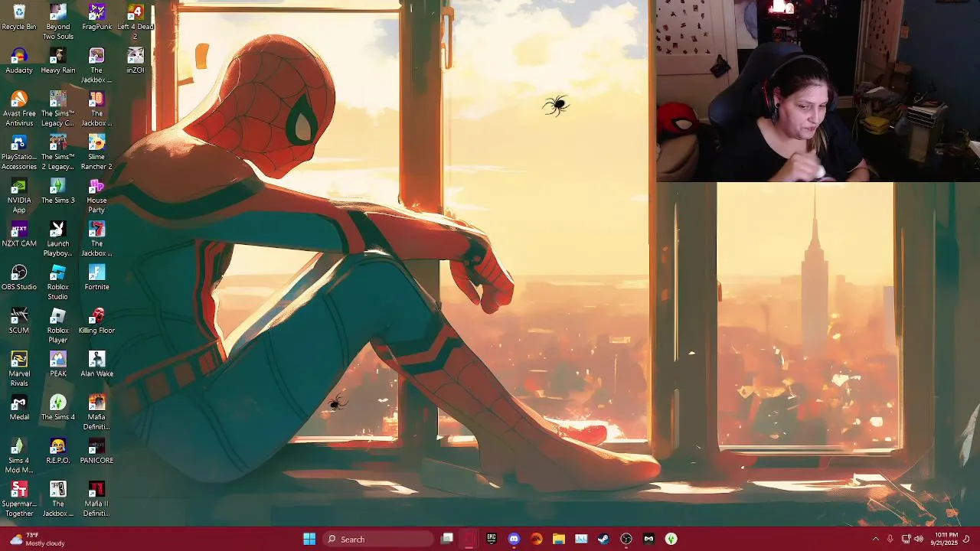Open the clock and date flyout
Image resolution: width=980 pixels, height=551 pixels.
(x=944, y=539)
